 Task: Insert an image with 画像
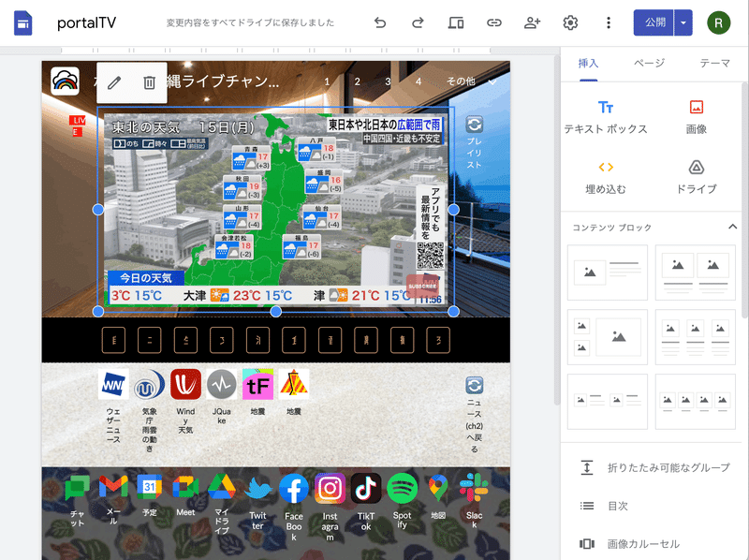tap(696, 118)
